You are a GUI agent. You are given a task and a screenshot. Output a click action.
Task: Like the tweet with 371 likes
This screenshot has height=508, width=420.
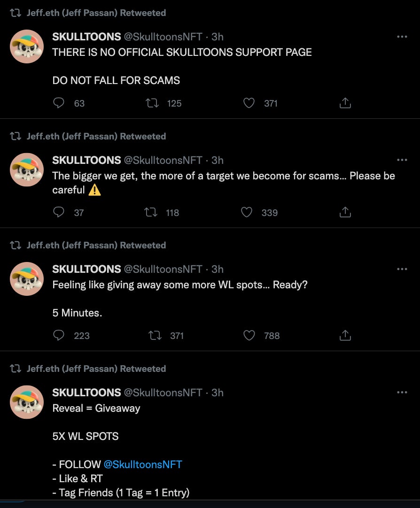[x=249, y=103]
